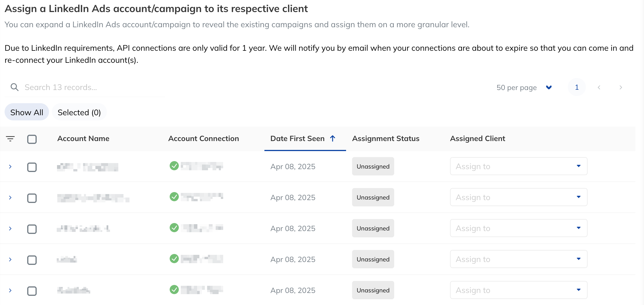Click the blurred account name in fourth row
This screenshot has height=305, width=644.
(67, 259)
